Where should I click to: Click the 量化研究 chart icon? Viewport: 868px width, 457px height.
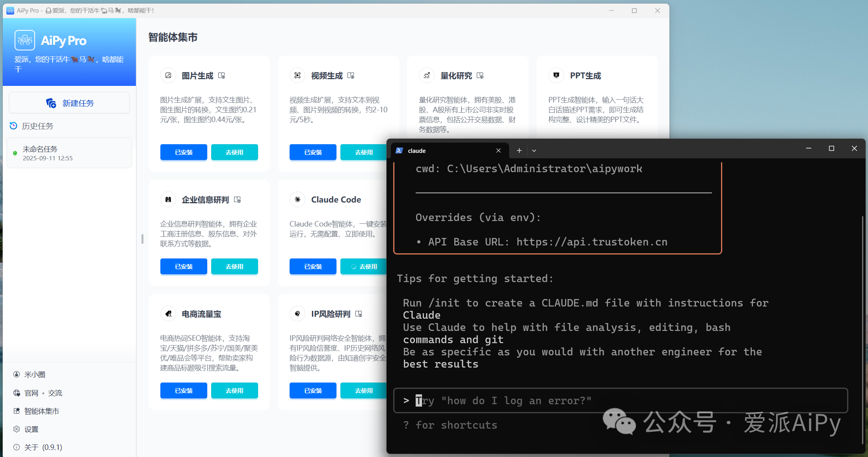click(x=427, y=75)
